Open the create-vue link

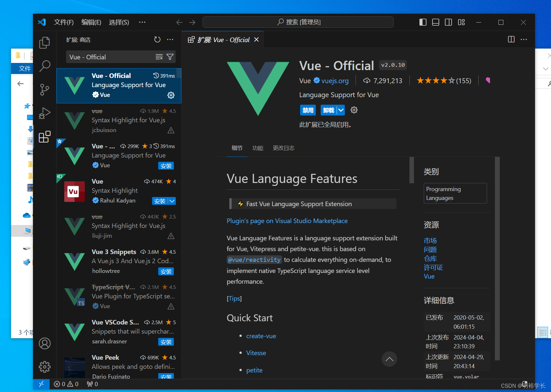pyautogui.click(x=261, y=336)
